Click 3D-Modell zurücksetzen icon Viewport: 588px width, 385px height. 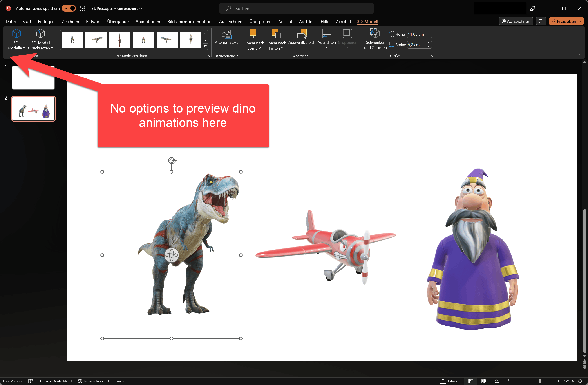pyautogui.click(x=40, y=34)
